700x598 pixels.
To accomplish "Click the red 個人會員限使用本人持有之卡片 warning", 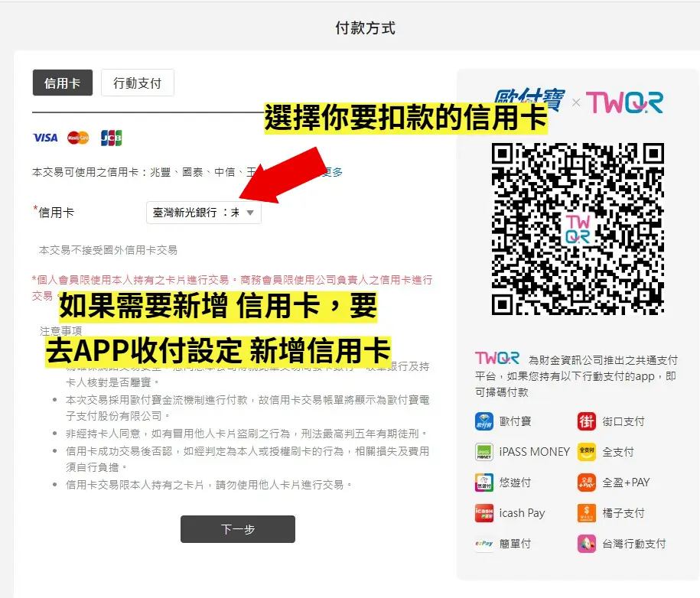I will pyautogui.click(x=232, y=288).
